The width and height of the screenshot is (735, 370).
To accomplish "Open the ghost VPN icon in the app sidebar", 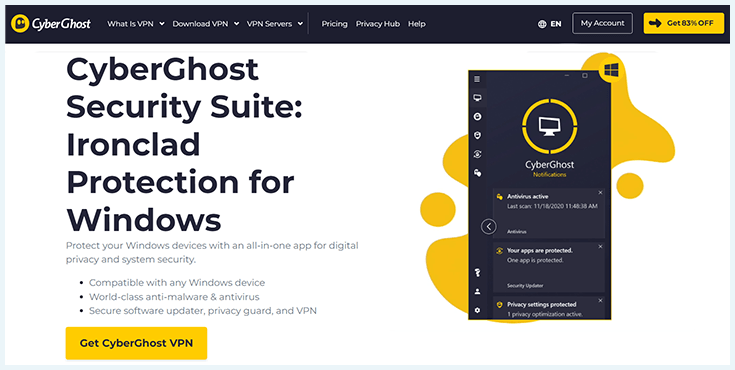I will (478, 116).
